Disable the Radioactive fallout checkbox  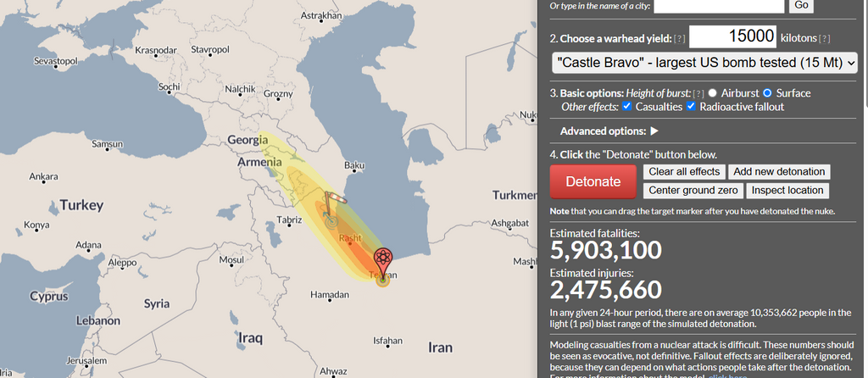pos(692,107)
